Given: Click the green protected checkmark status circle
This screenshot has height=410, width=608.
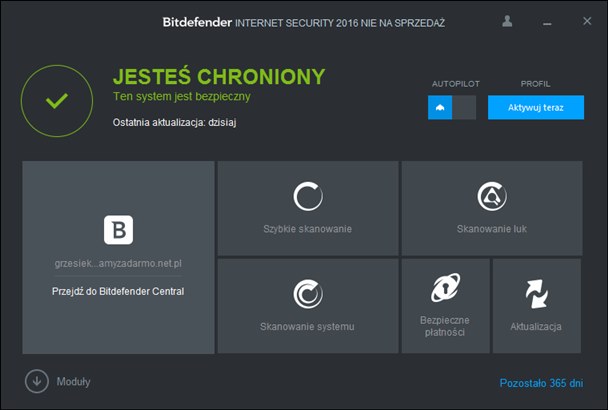Looking at the screenshot, I should pos(57,101).
